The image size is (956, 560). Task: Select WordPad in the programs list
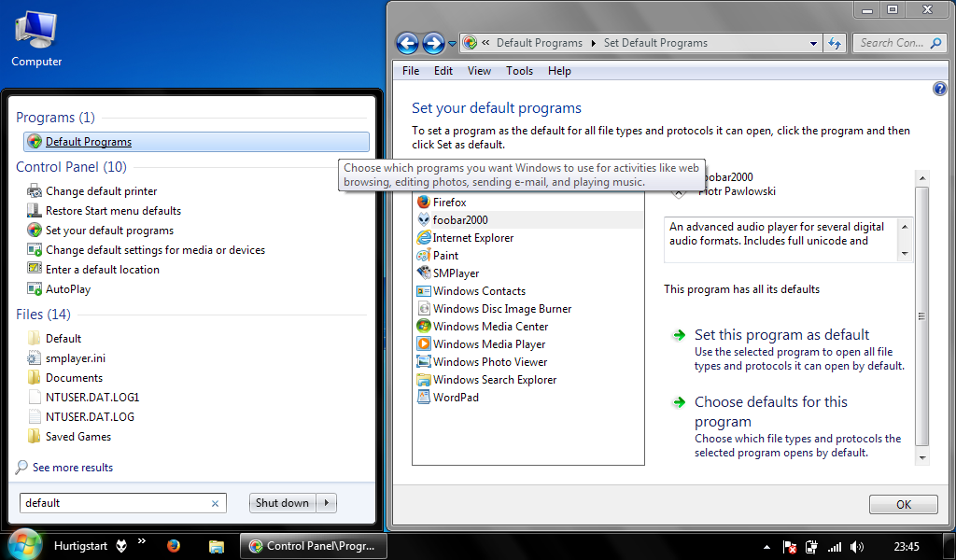tap(448, 397)
